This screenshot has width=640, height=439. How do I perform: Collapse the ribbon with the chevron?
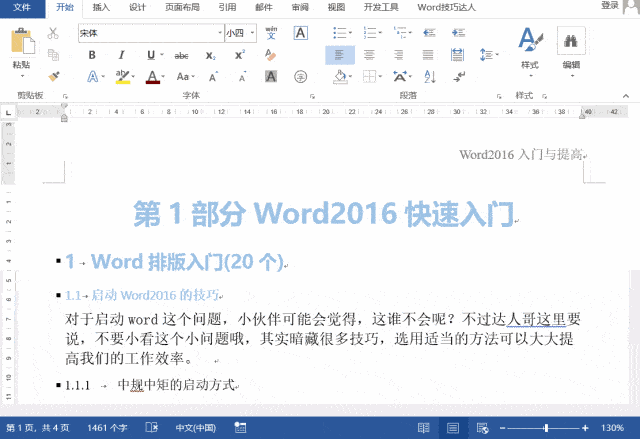pyautogui.click(x=626, y=96)
